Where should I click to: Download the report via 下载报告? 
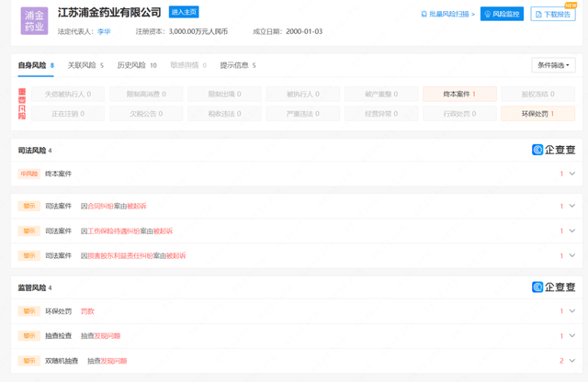[553, 15]
